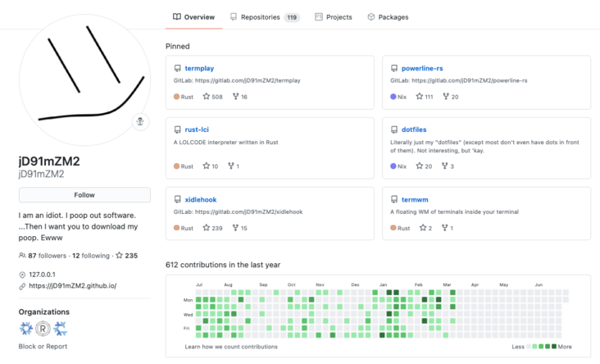This screenshot has width=600, height=364.
Task: Click the powerline-rs stars icon
Action: coord(419,97)
